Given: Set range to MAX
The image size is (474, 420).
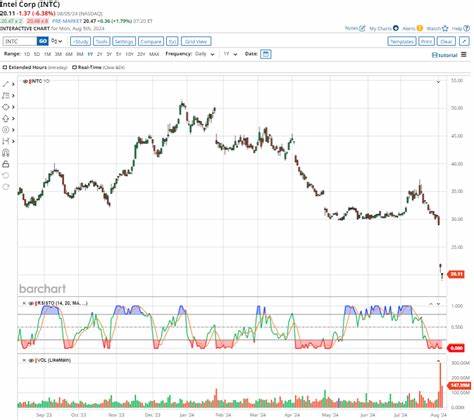Looking at the screenshot, I should pyautogui.click(x=154, y=54).
